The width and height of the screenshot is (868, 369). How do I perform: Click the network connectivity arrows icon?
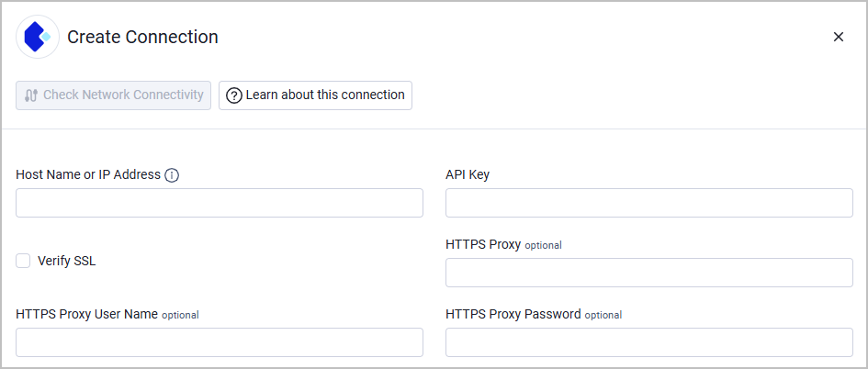(31, 95)
